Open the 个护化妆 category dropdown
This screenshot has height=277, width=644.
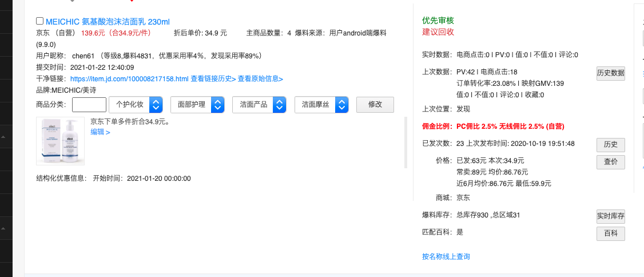pyautogui.click(x=136, y=105)
